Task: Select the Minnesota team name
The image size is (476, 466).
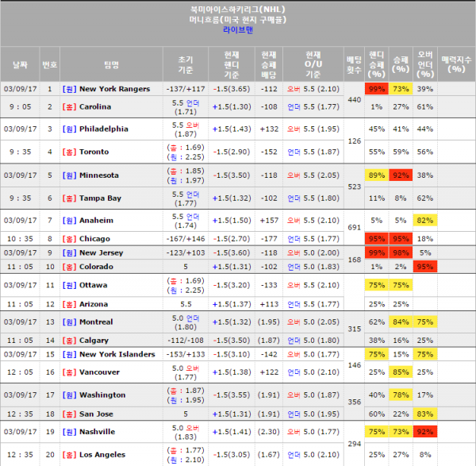Action: coord(98,175)
